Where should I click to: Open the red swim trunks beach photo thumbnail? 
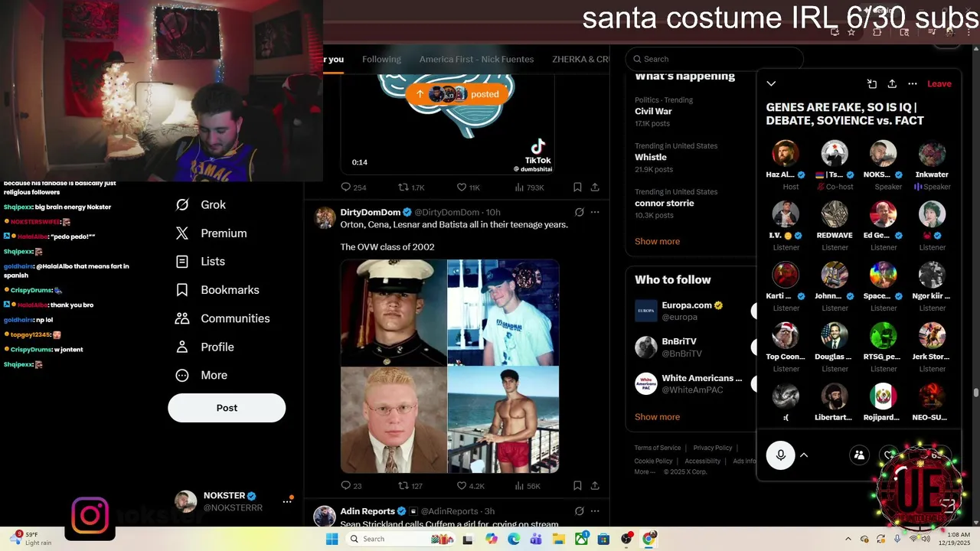click(504, 420)
